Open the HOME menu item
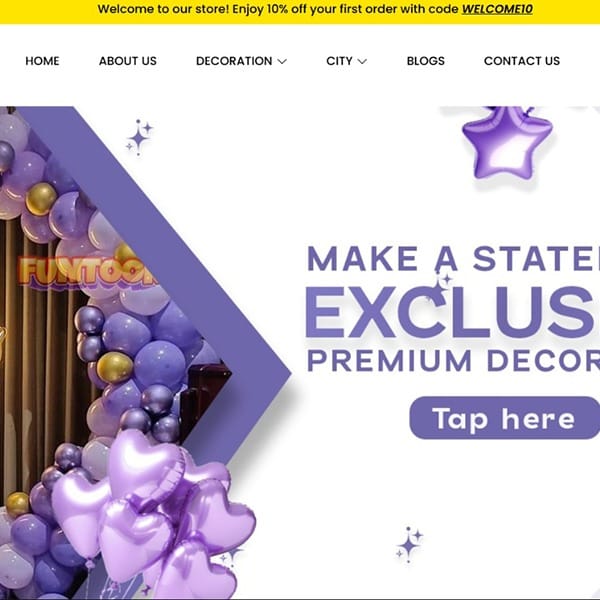Screen dimensions: 600x600 (42, 61)
